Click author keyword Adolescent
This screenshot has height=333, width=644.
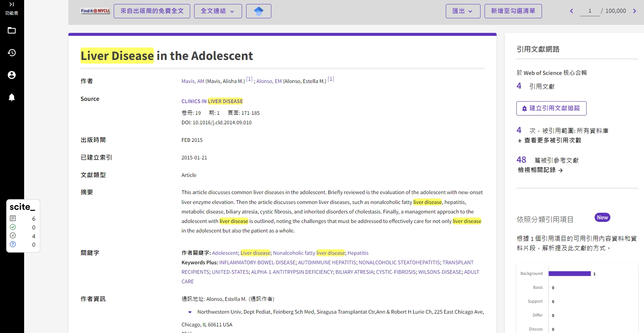coord(225,253)
